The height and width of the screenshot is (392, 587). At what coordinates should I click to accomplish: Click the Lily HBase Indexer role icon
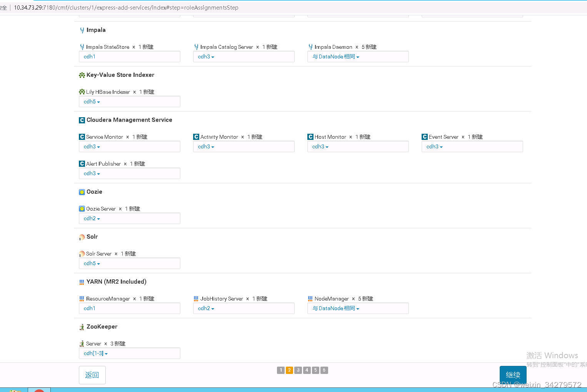(82, 92)
